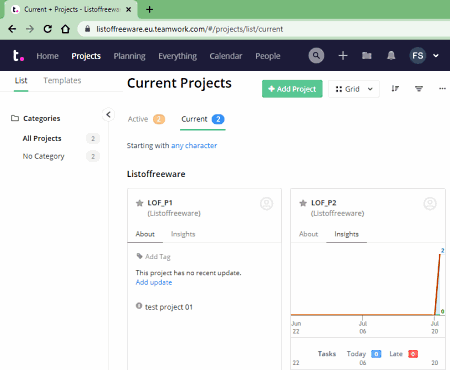450x370 pixels.
Task: Open the search magnifier icon
Action: click(x=316, y=56)
